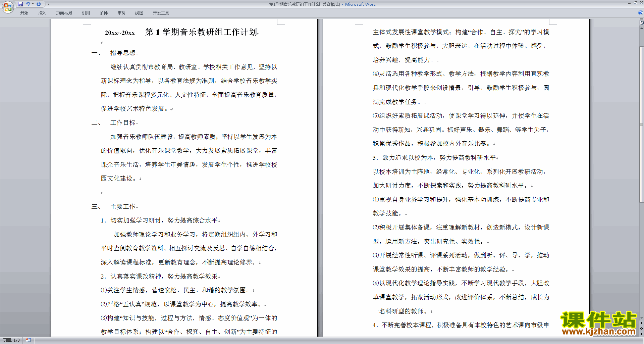Open the Office button menu
Screen dimensions: 644x344
coord(7,7)
